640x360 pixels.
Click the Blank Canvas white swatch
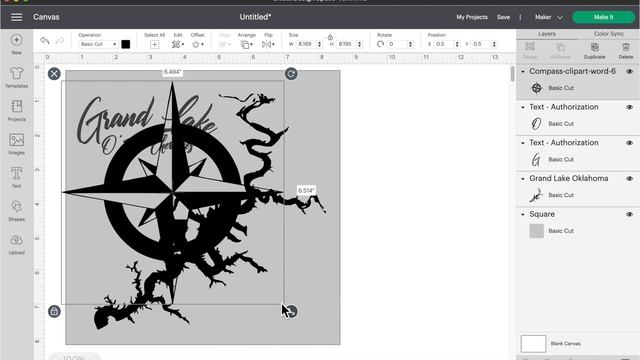point(533,344)
